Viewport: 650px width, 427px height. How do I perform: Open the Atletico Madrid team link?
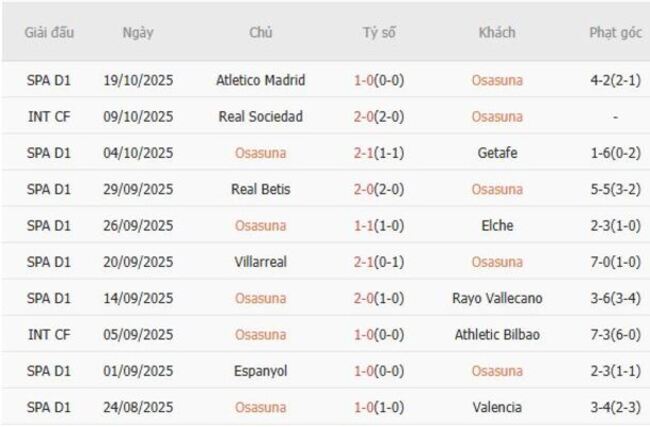tap(260, 80)
